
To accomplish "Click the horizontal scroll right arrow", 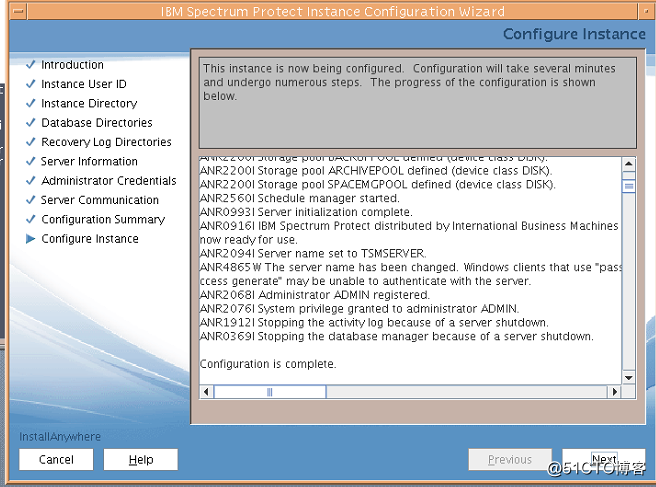I will [x=614, y=392].
